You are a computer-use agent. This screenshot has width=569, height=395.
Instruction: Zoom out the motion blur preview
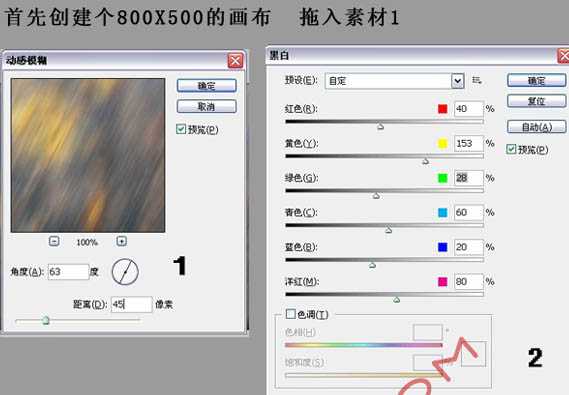54,241
